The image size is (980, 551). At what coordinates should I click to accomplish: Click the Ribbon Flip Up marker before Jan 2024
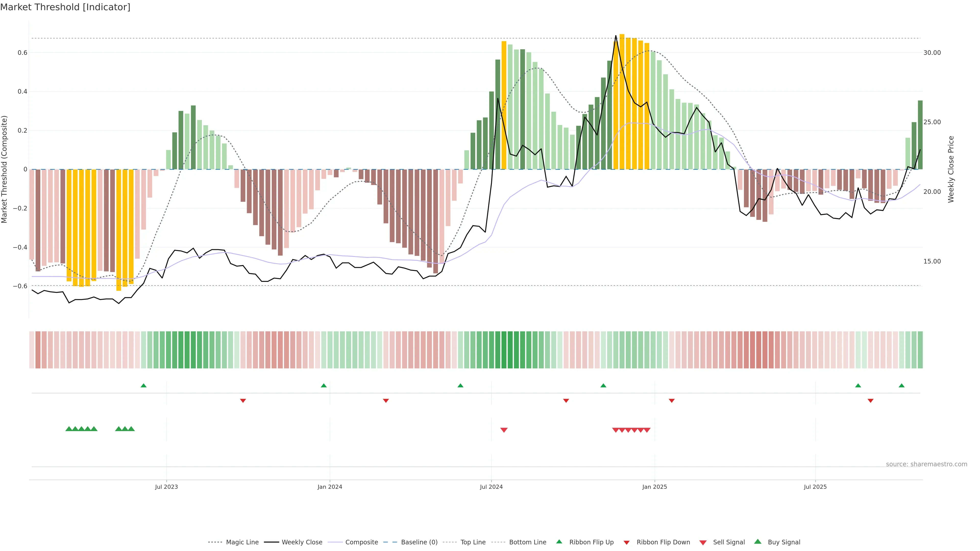(x=324, y=386)
